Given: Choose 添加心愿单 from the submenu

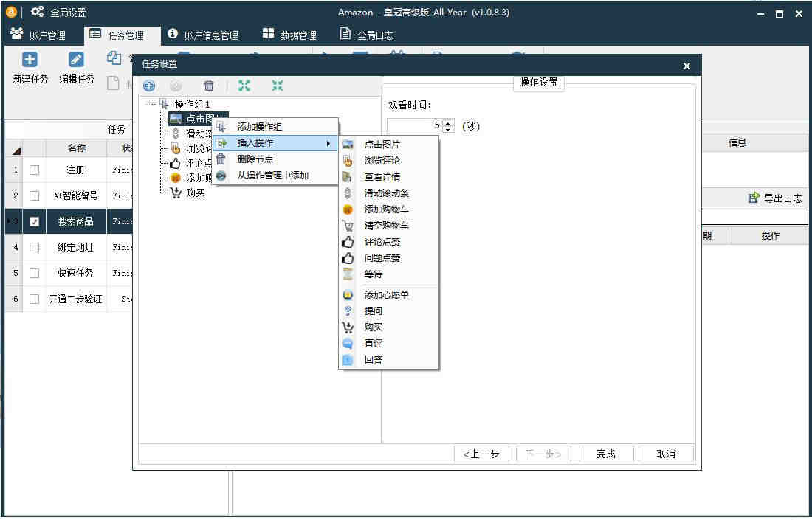Looking at the screenshot, I should 388,295.
